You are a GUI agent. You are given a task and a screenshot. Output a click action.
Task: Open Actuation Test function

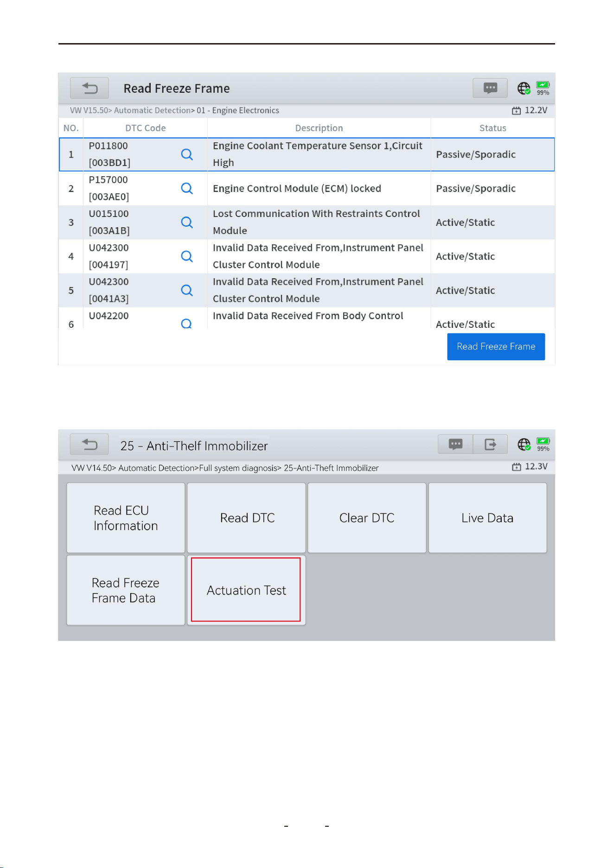[246, 590]
